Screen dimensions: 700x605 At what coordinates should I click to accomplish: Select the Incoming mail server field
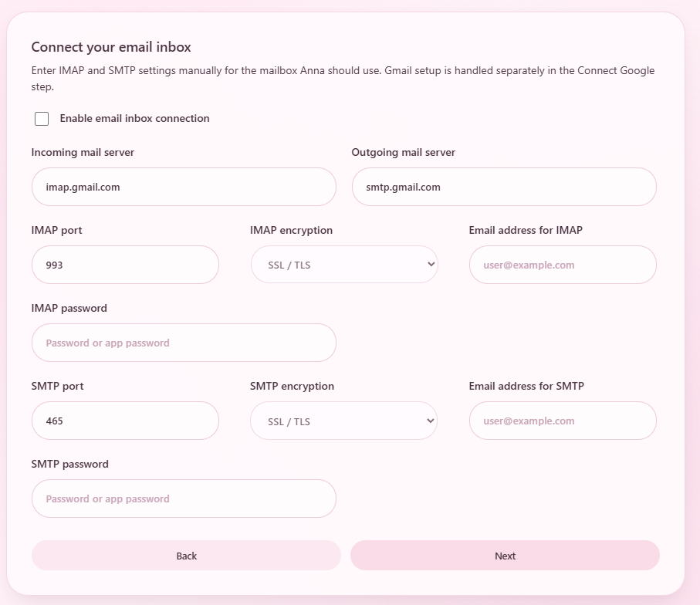184,187
